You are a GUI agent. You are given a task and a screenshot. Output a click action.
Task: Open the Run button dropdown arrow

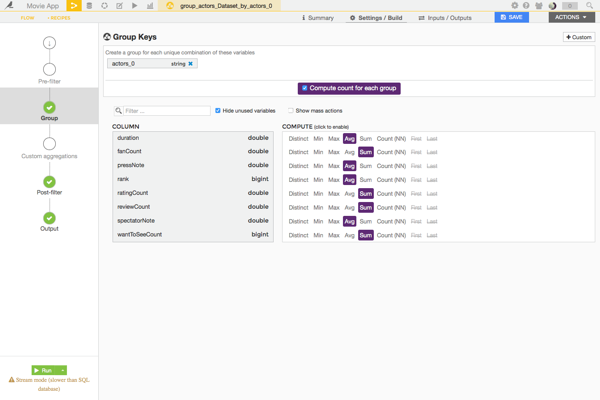click(x=62, y=370)
